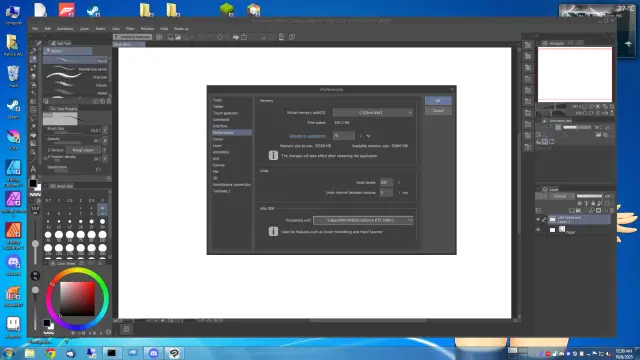Open the Processing unit dropdown
Image resolution: width=640 pixels, height=360 pixels.
coord(363,220)
